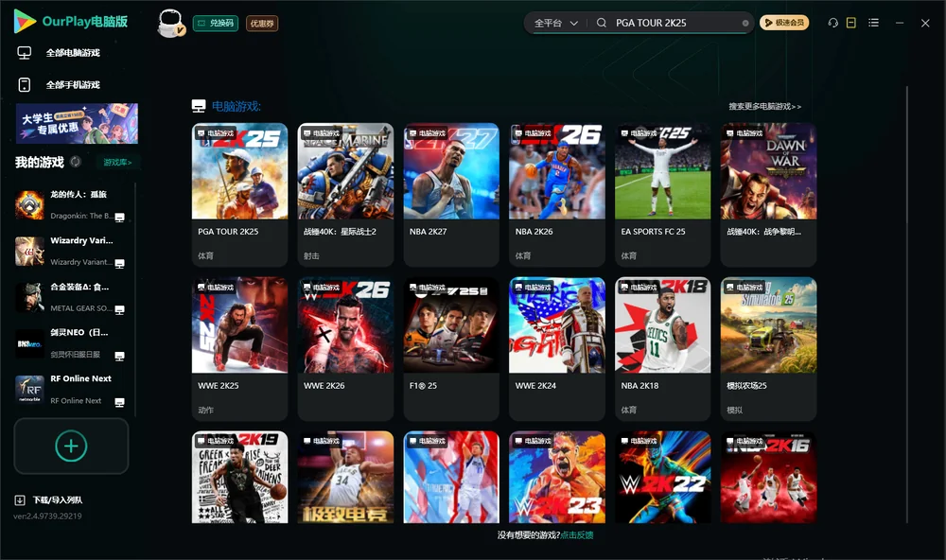Open the EA SPORTS FC 25 card

(662, 195)
